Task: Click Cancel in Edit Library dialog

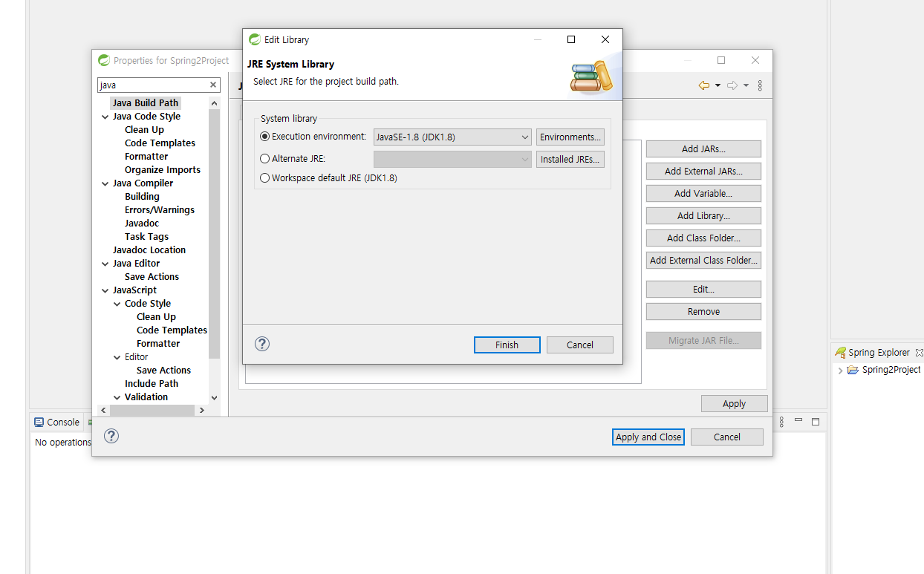Action: click(580, 345)
